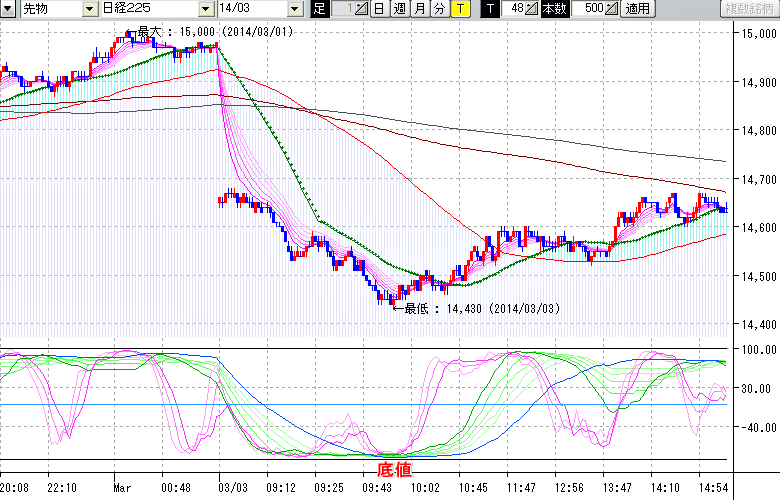Select the monthly 月 chart period
The image size is (780, 500).
point(419,9)
